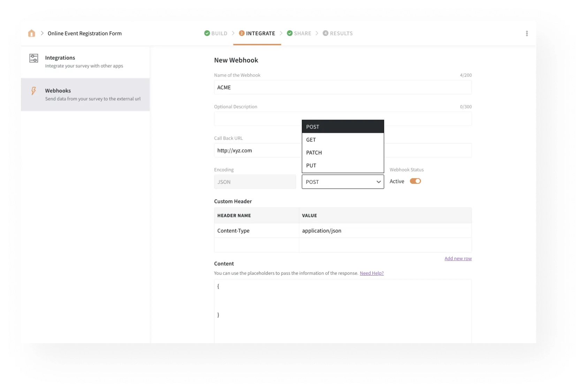Open the Need Help? link
Viewport: 585px width, 392px height.
[371, 273]
